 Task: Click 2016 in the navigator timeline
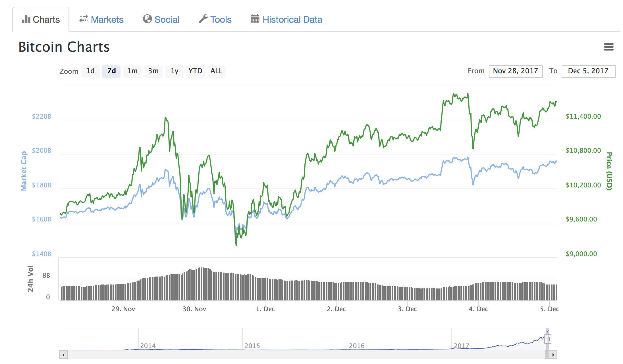point(357,346)
